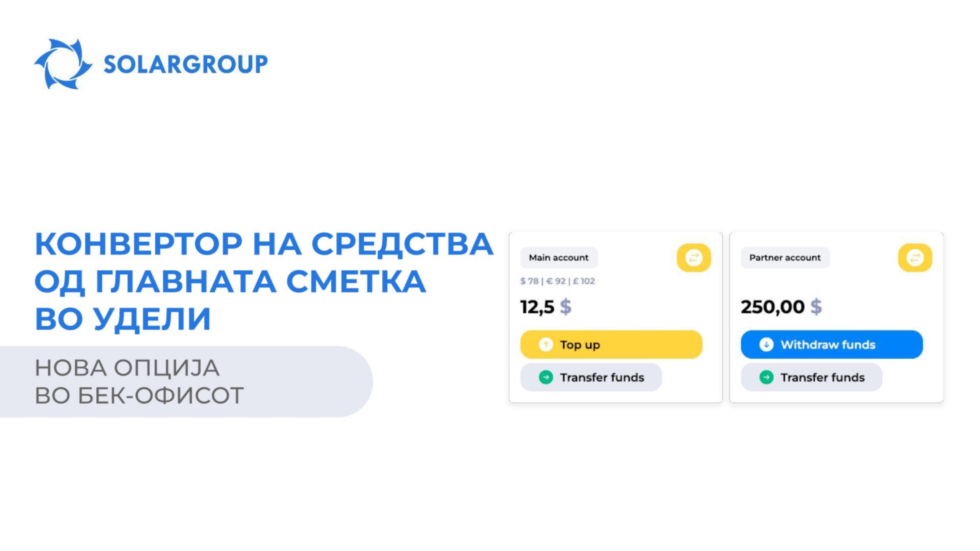Click green arrow icon in Partner account Transfer funds
This screenshot has width=980, height=551.
tap(766, 377)
